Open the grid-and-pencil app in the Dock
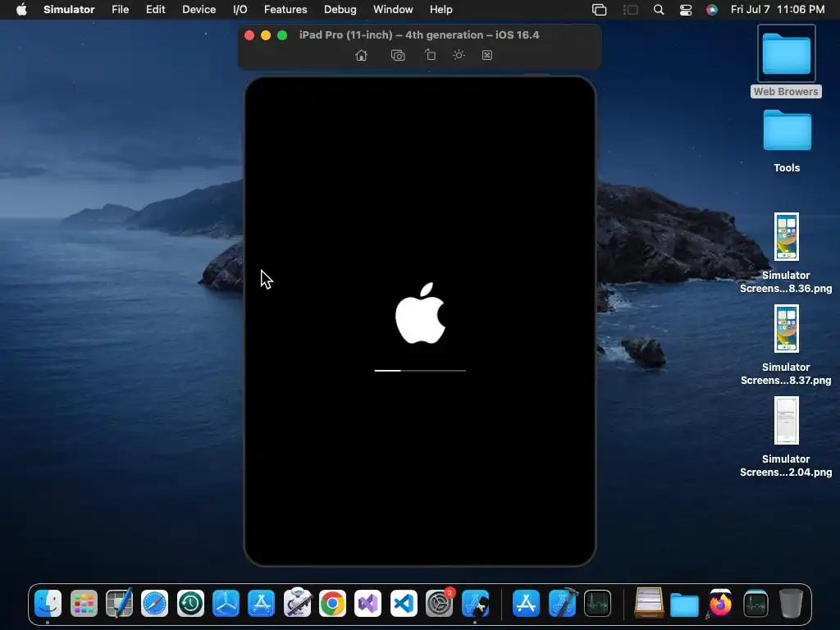The width and height of the screenshot is (840, 630). pyautogui.click(x=119, y=604)
